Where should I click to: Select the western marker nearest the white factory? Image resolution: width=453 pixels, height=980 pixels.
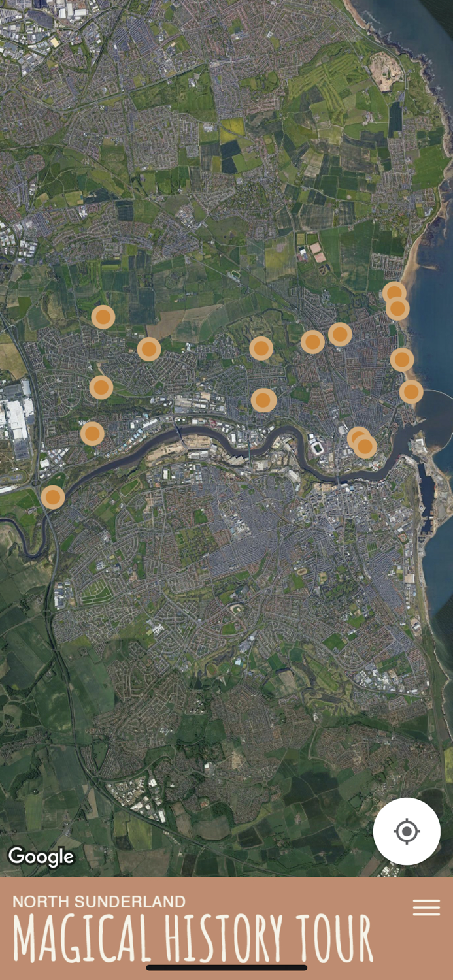(x=101, y=387)
